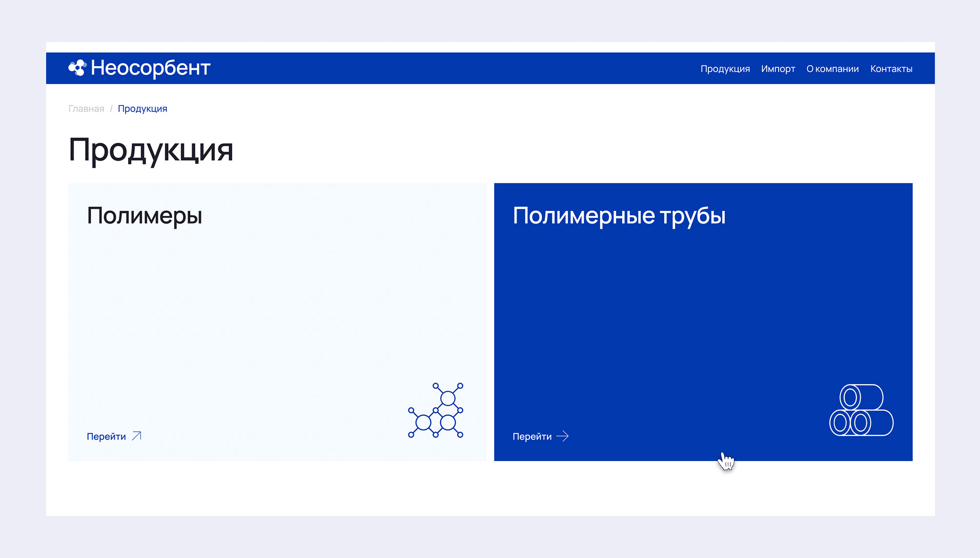
Task: Click the diagonal arrow icon in Полимеры card
Action: point(137,436)
